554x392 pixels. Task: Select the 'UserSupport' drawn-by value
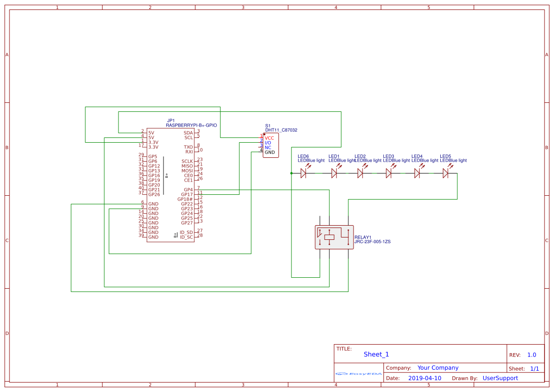click(500, 378)
